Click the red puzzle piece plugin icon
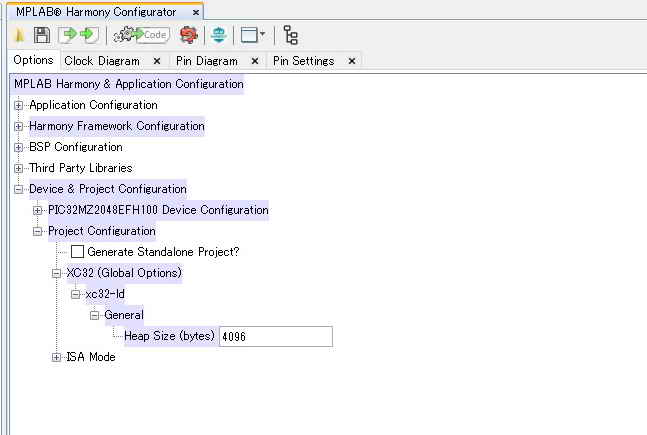Image resolution: width=647 pixels, height=435 pixels. pos(189,35)
